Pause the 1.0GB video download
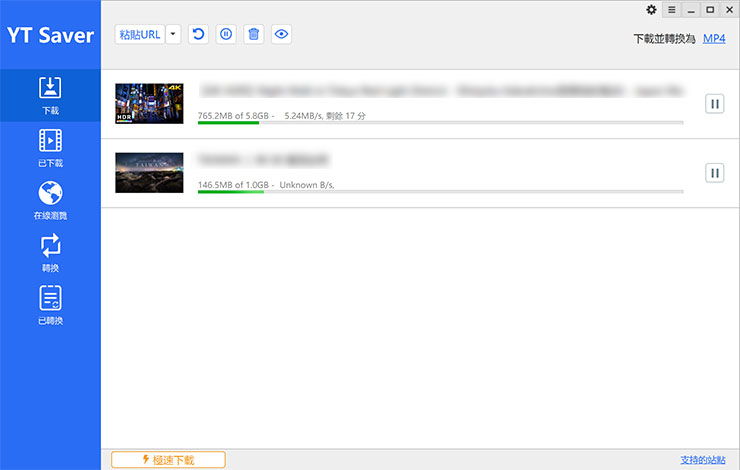 point(715,173)
